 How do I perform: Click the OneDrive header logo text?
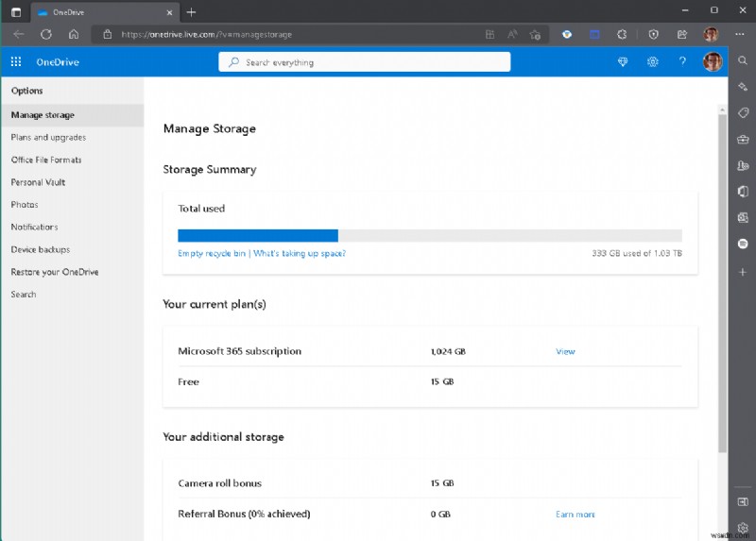tap(58, 61)
